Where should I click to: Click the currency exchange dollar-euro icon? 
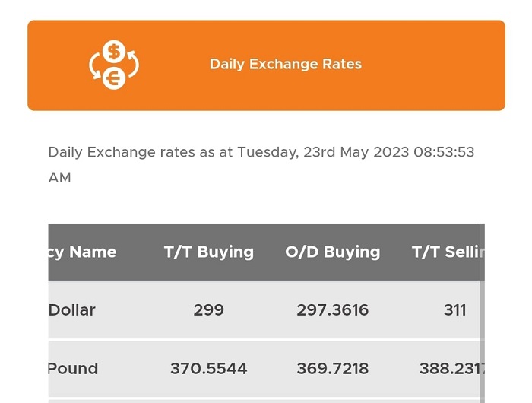pos(114,65)
